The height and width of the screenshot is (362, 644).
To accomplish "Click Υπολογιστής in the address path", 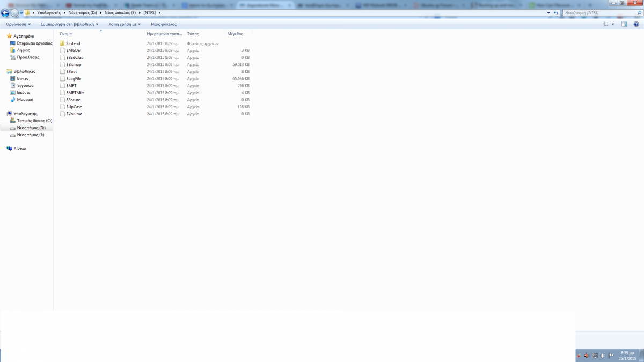I will click(x=48, y=12).
